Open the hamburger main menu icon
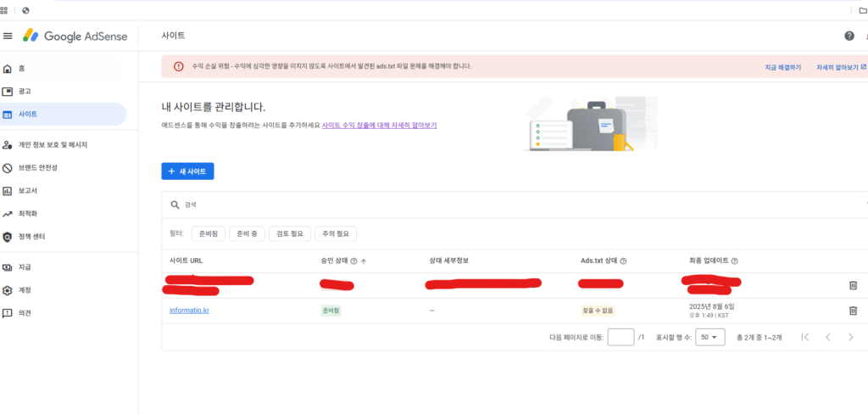Screen dimensions: 868x415 tap(8, 36)
